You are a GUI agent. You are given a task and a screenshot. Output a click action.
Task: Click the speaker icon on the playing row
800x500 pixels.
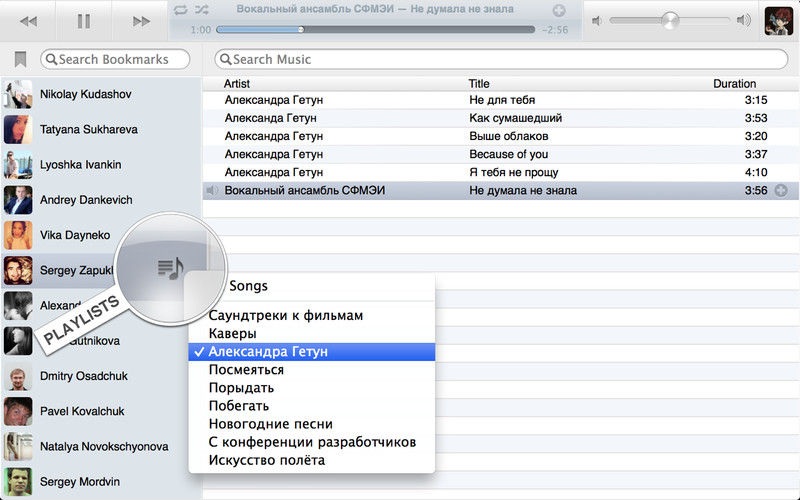pyautogui.click(x=211, y=191)
